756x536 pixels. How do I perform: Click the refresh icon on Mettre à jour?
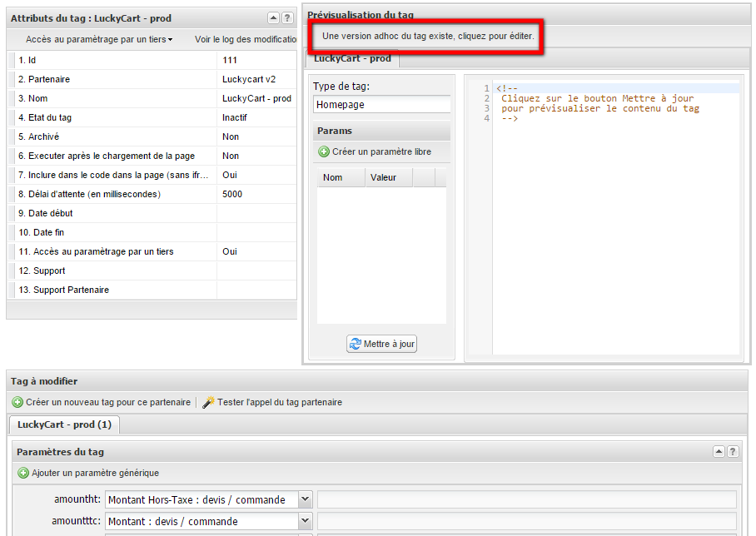point(356,344)
